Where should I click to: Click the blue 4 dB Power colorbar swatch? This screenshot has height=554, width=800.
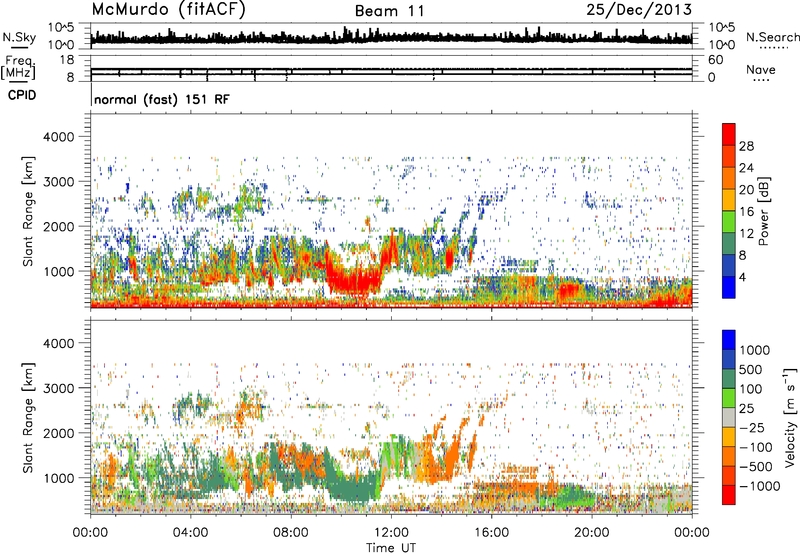coord(729,287)
